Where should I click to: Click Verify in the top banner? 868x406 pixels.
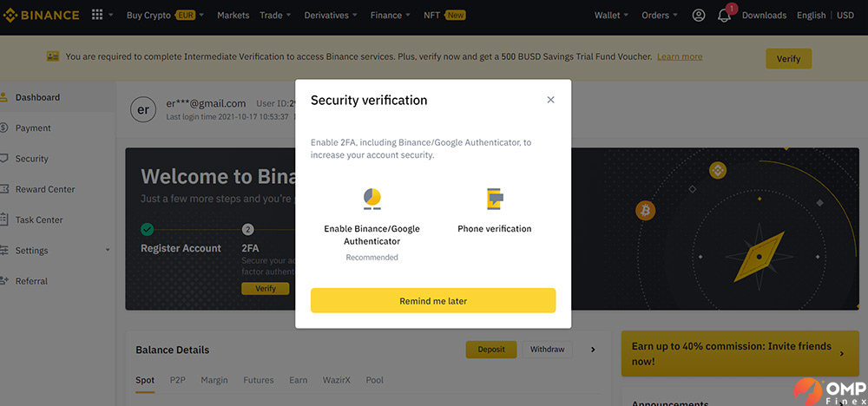click(x=788, y=59)
